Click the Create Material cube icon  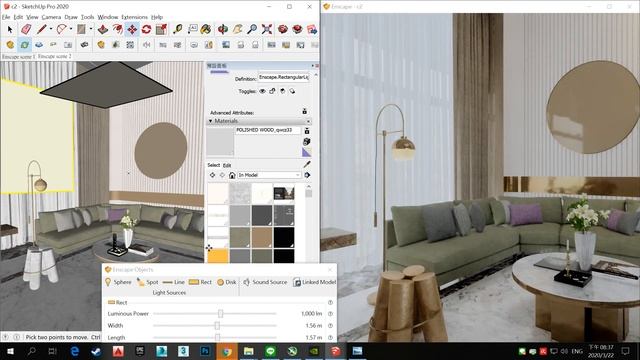click(307, 142)
